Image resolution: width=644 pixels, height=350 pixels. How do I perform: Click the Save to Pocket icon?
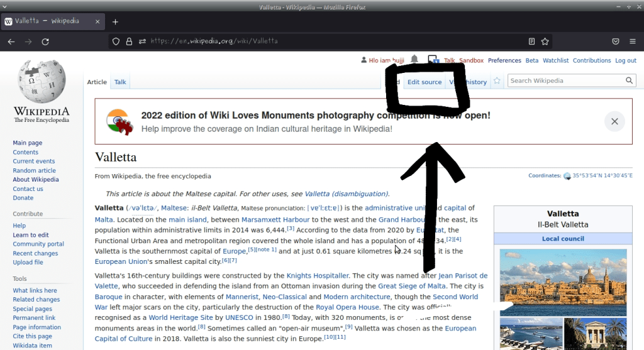(616, 41)
